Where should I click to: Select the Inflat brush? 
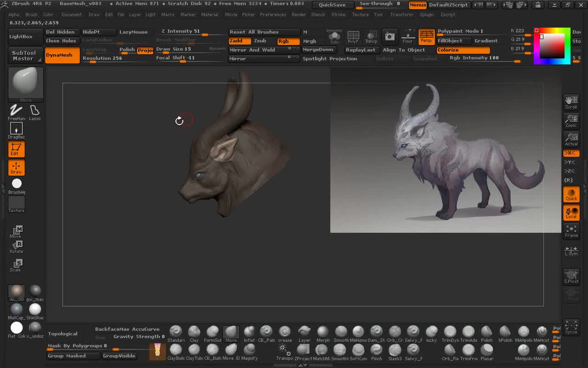(x=249, y=334)
